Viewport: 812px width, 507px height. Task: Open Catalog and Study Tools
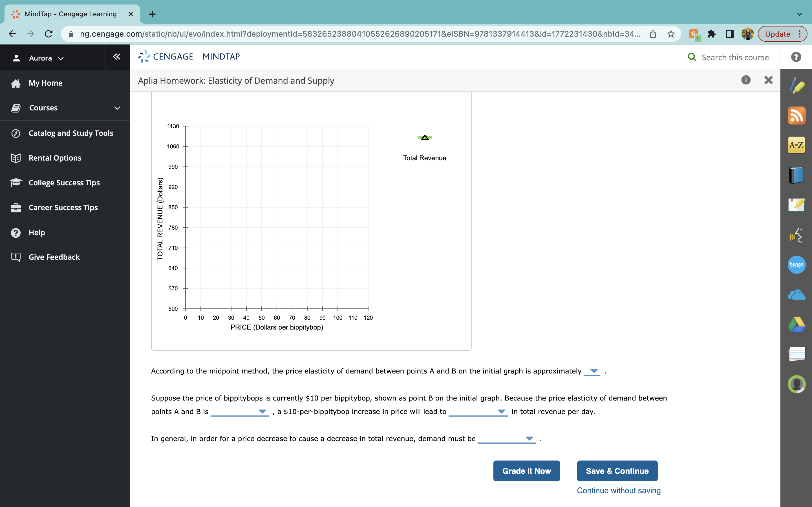tap(71, 133)
